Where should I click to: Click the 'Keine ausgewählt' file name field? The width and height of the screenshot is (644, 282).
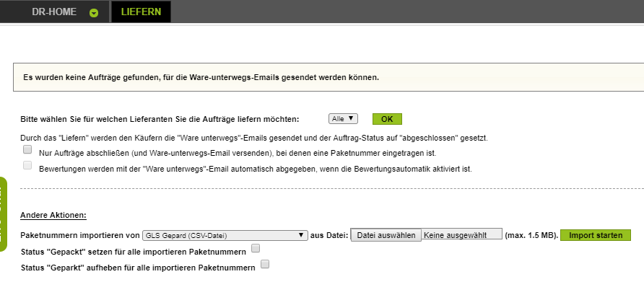[462, 235]
